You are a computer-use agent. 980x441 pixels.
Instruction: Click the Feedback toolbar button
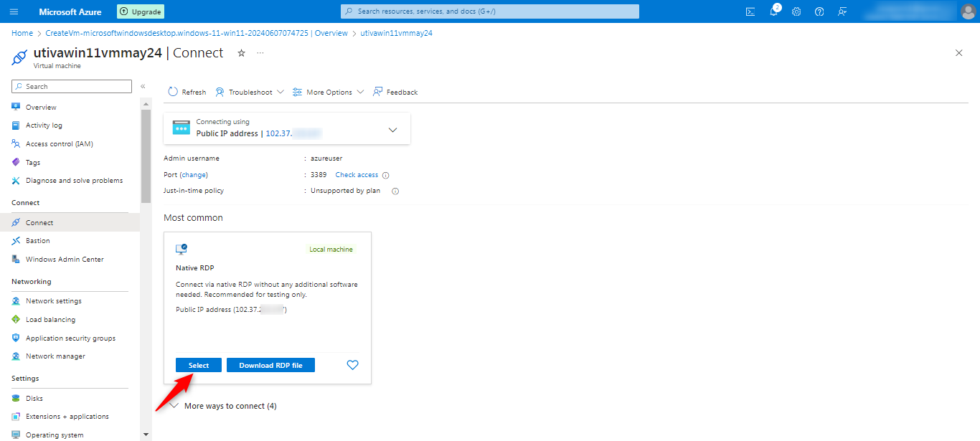tap(395, 92)
